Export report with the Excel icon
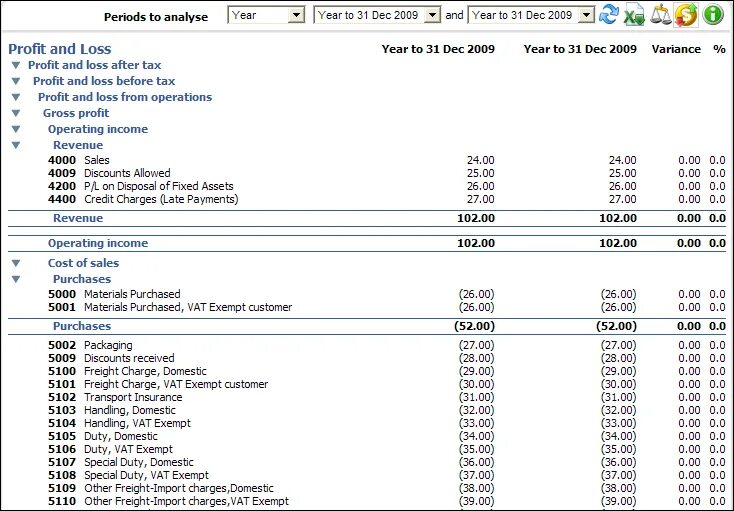734x511 pixels. click(x=634, y=15)
